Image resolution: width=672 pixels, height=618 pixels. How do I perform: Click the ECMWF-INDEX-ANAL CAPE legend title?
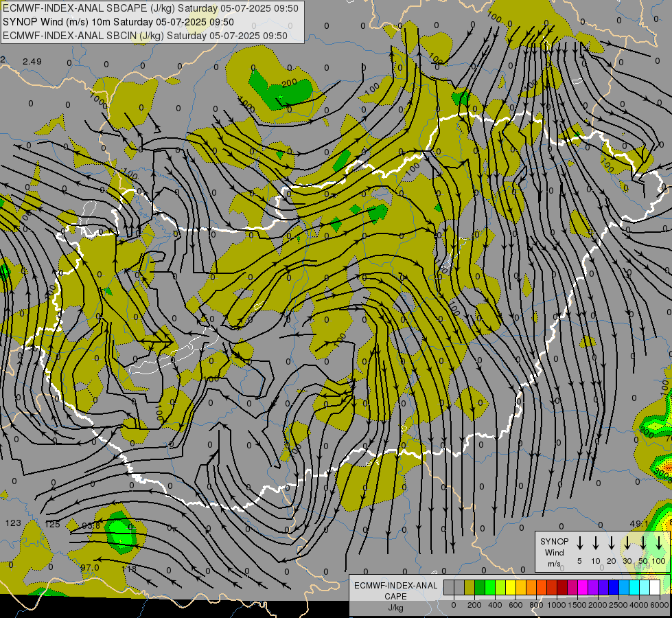(395, 591)
